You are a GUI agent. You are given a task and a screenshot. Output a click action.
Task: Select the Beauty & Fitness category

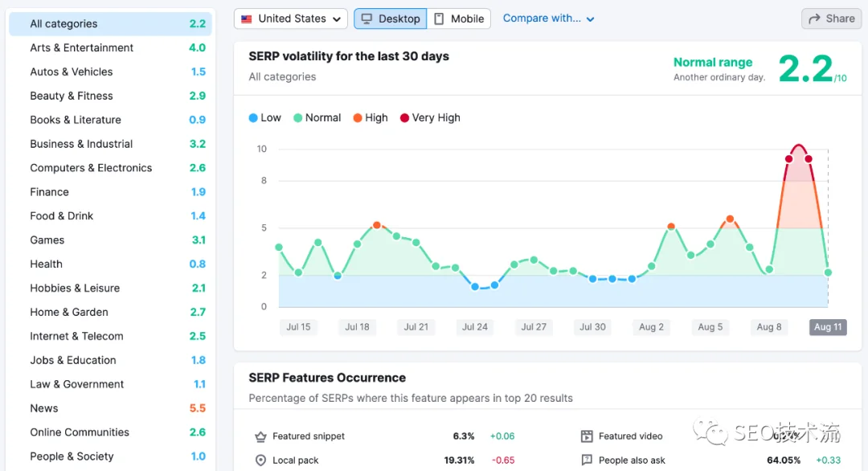coord(110,96)
